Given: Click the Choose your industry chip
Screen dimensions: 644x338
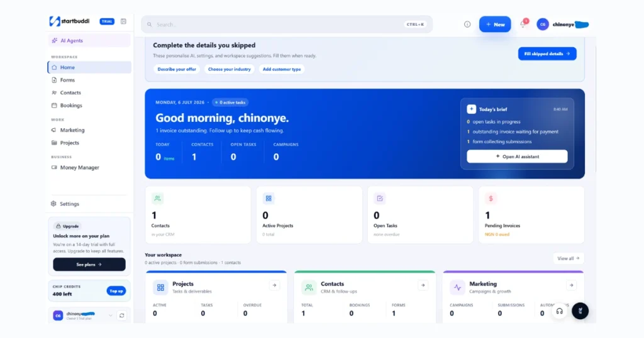Looking at the screenshot, I should [x=229, y=69].
